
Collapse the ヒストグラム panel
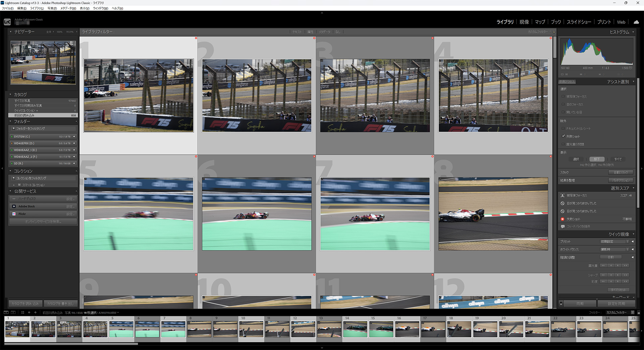(633, 32)
